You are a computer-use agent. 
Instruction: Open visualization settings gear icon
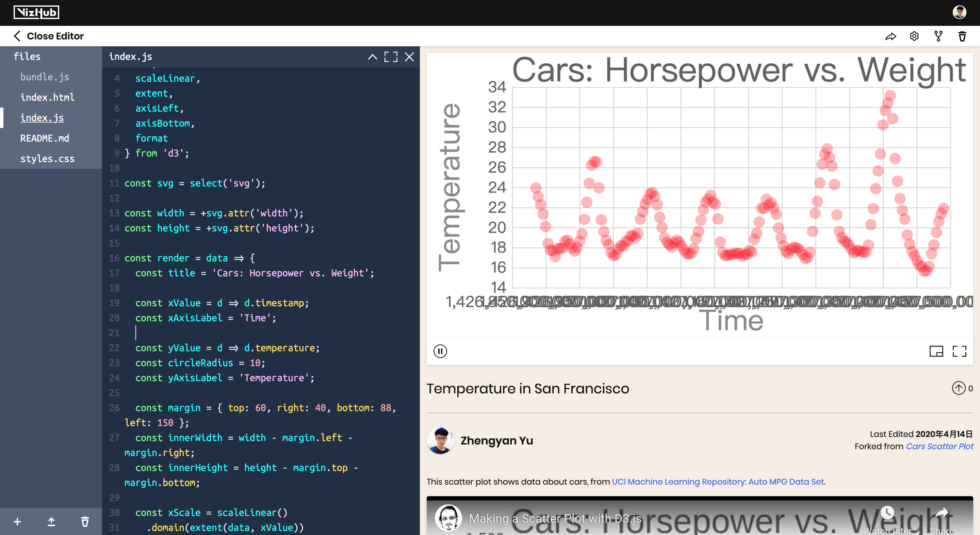[x=914, y=36]
